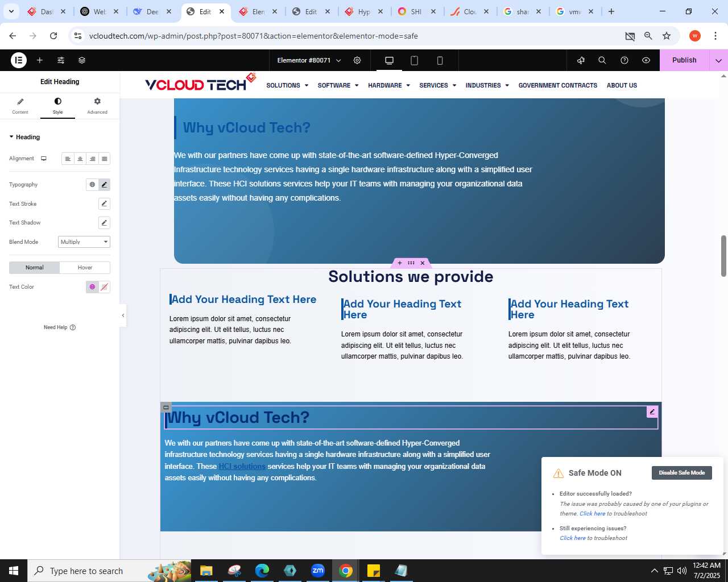This screenshot has height=582, width=728.
Task: Edit Text Stroke settings
Action: [104, 203]
